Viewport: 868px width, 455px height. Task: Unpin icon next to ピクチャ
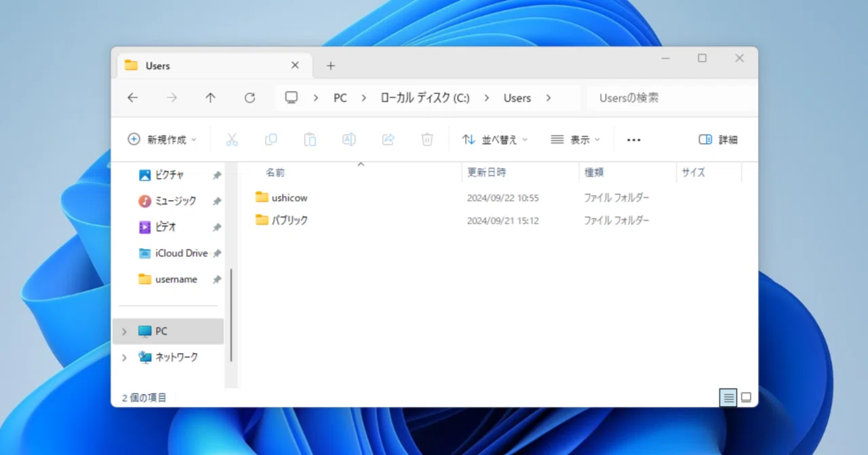(217, 175)
